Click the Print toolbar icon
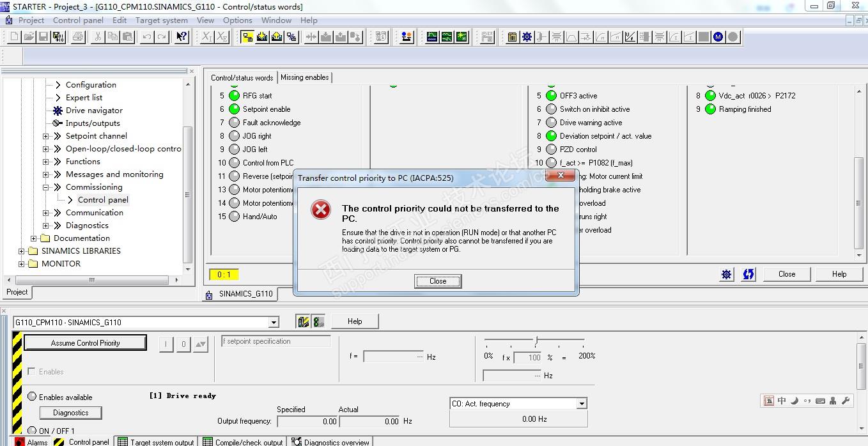 (78, 37)
